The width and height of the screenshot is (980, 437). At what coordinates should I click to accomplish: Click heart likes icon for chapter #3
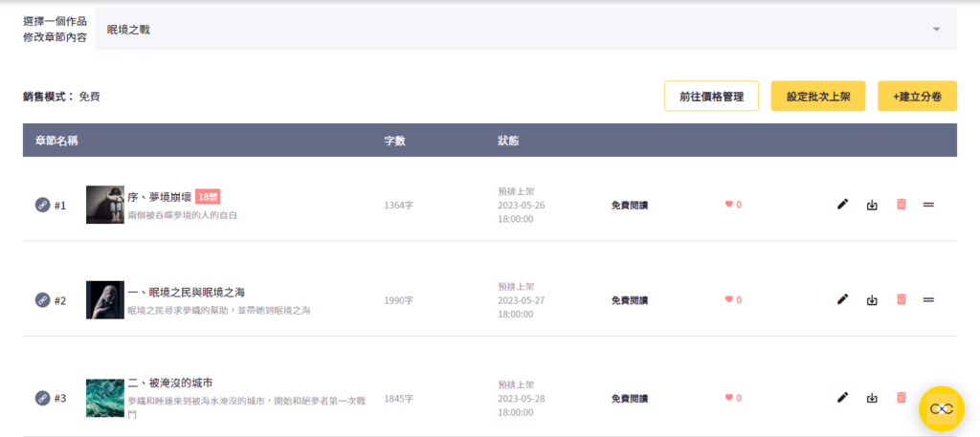pyautogui.click(x=728, y=398)
